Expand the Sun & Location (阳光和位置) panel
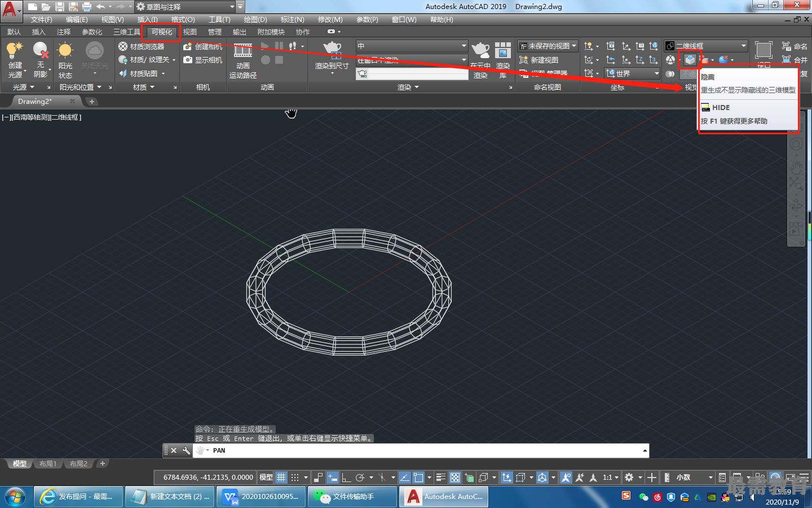The image size is (812, 508). click(x=81, y=87)
